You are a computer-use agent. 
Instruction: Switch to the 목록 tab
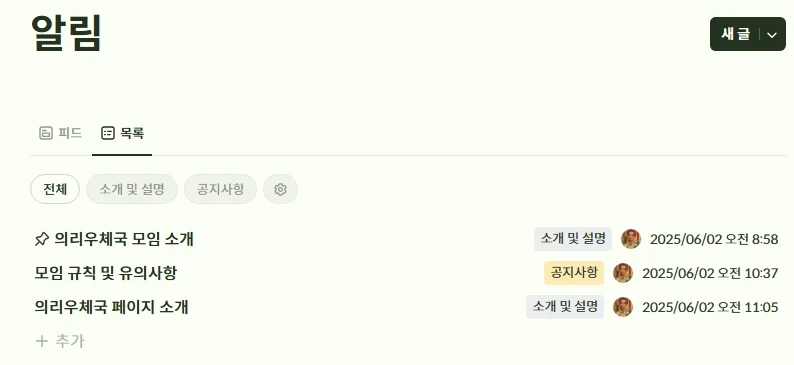[122, 133]
